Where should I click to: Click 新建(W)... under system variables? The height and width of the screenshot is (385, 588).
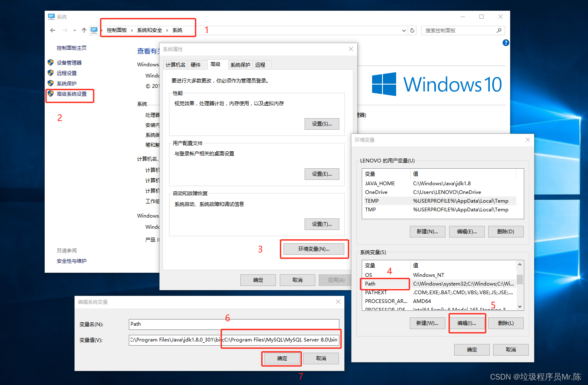tap(428, 323)
